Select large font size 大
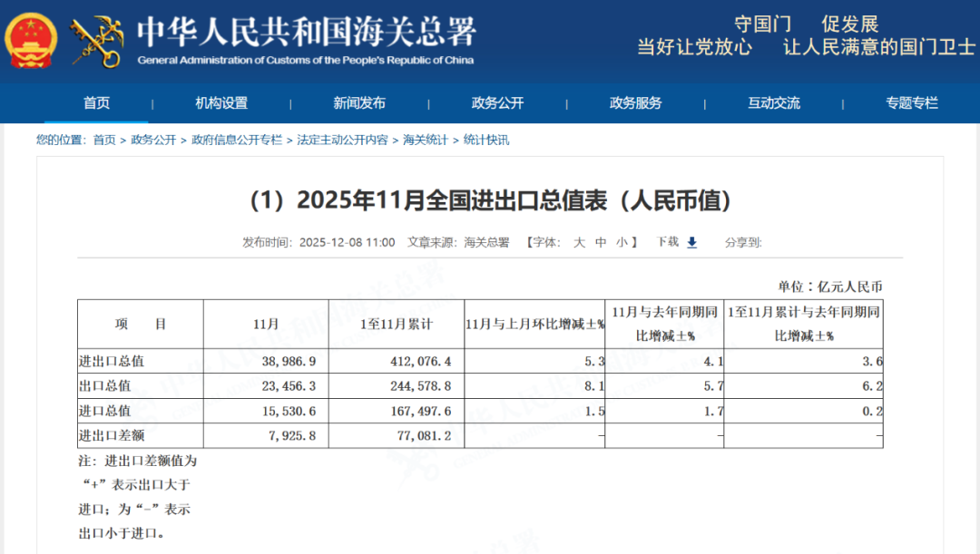Viewport: 980px width, 554px height. pos(578,242)
